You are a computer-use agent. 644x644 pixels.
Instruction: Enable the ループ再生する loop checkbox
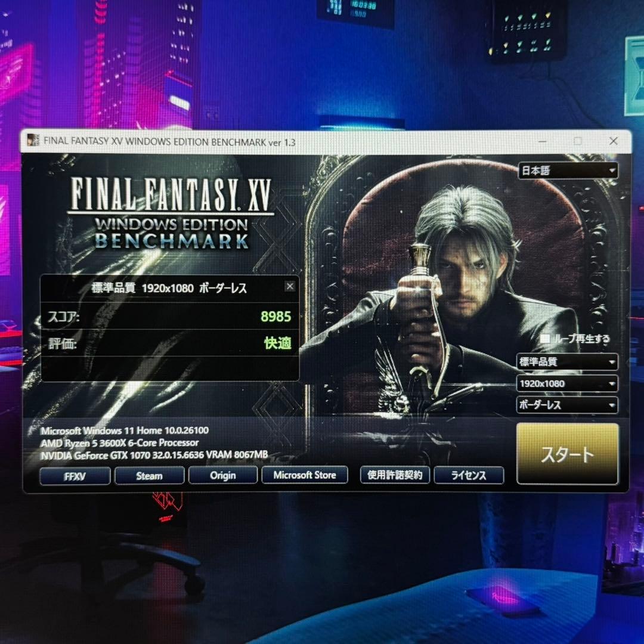coord(545,339)
